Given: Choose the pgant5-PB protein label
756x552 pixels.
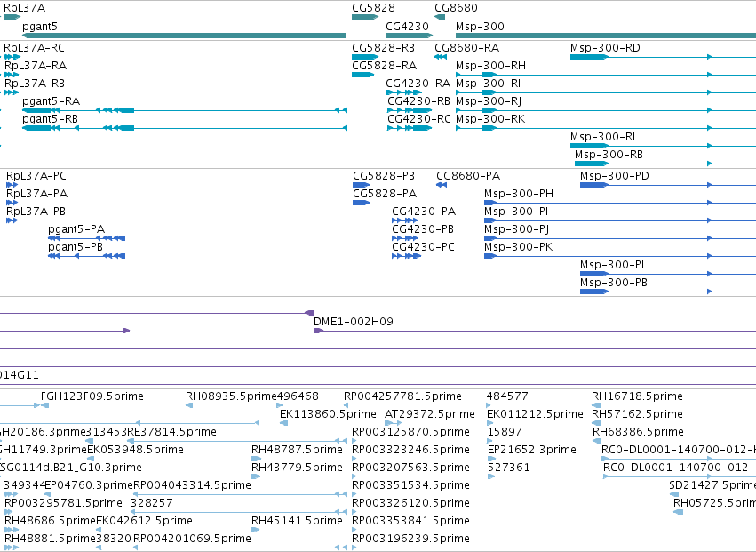Looking at the screenshot, I should 76,247.
